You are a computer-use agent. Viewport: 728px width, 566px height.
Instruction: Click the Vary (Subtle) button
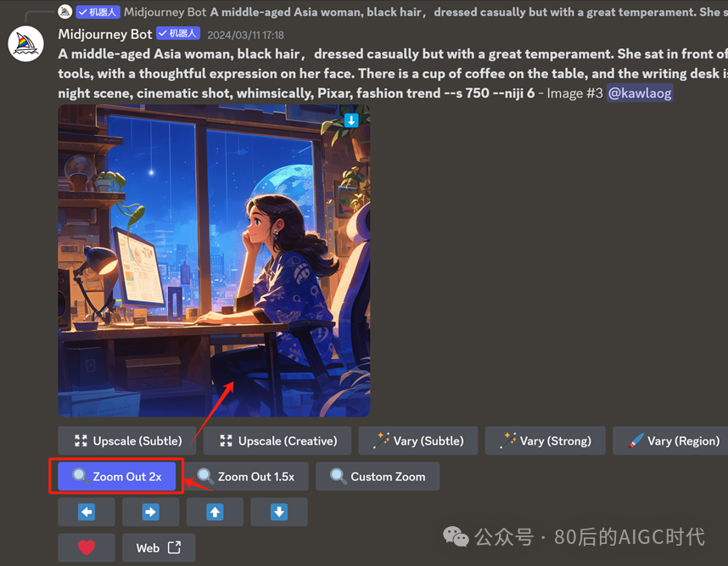(417, 440)
